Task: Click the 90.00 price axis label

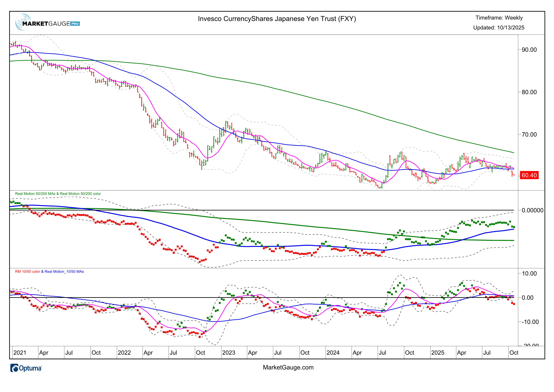Action: click(x=529, y=50)
